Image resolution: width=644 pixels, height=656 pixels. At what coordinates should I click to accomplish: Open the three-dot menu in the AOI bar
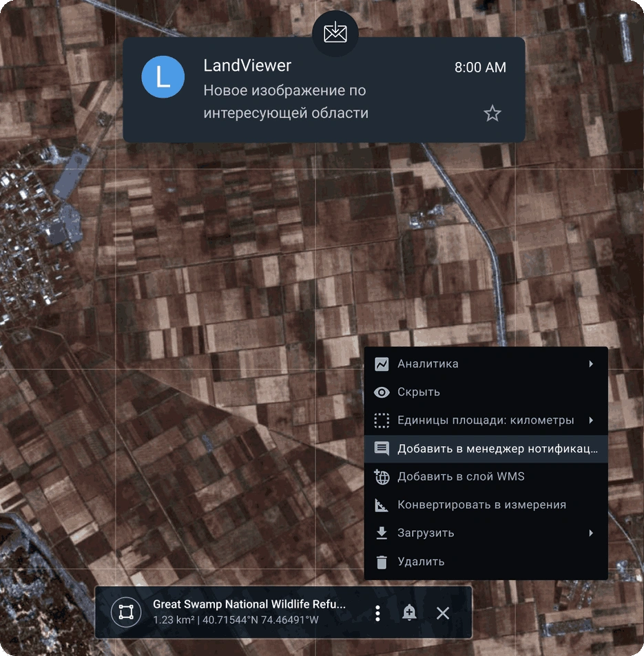click(377, 613)
